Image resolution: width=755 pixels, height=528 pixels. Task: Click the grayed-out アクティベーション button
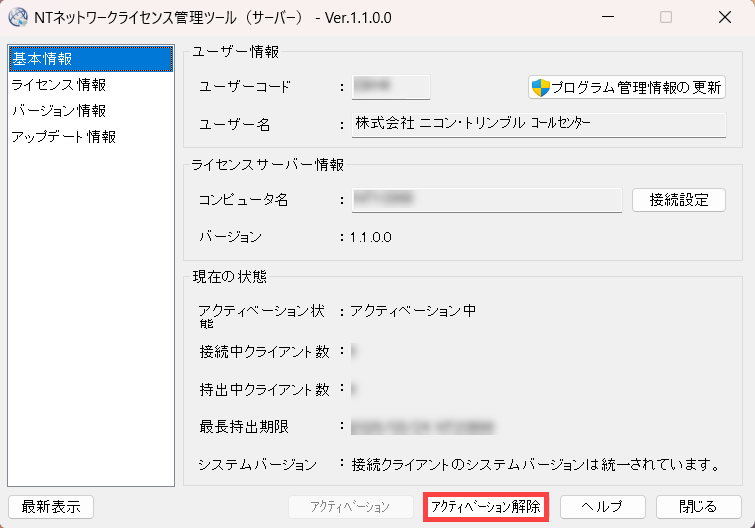(x=351, y=507)
